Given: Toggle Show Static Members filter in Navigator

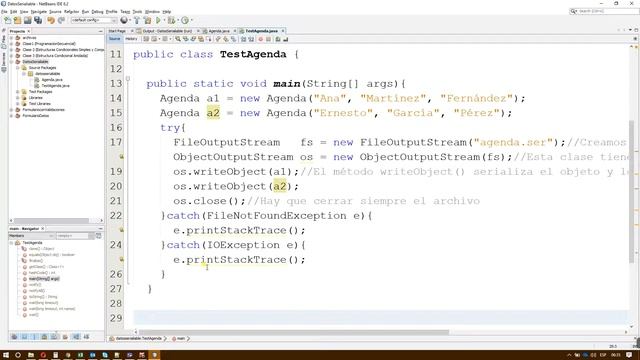Looking at the screenshot, I should click(x=34, y=337).
